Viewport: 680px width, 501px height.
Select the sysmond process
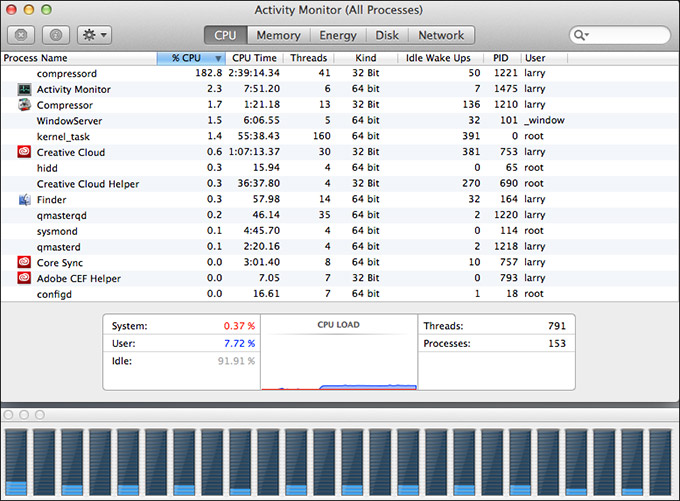(x=340, y=231)
